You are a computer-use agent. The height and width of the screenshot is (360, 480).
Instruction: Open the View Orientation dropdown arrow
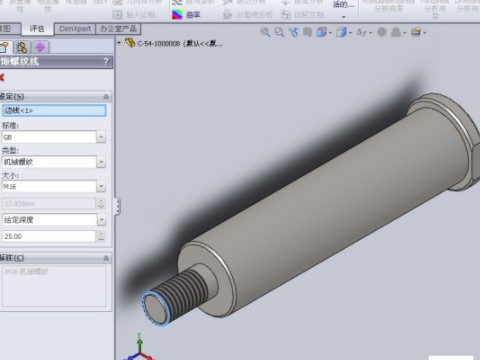pyautogui.click(x=330, y=33)
